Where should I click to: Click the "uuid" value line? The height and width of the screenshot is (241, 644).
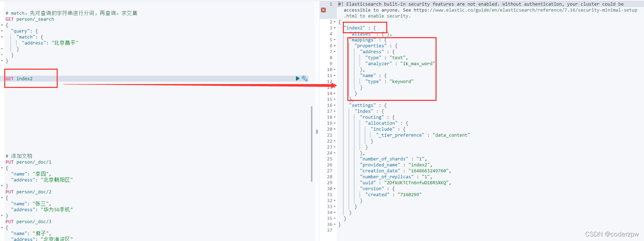[405, 183]
